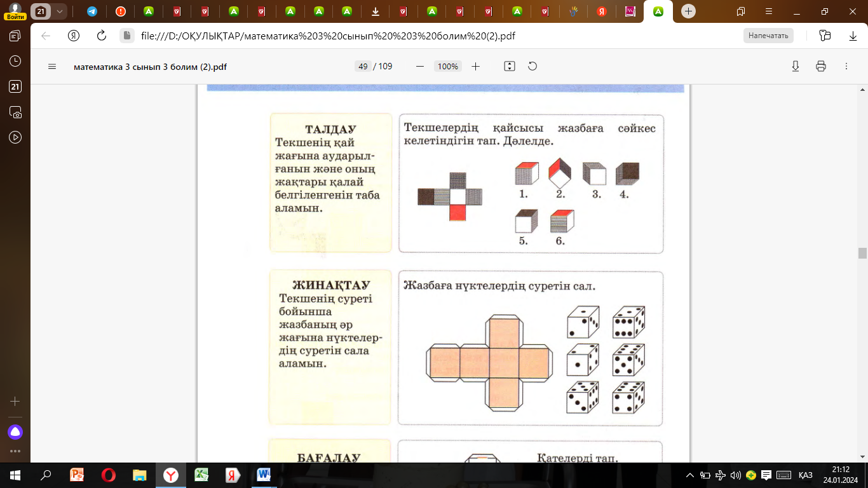This screenshot has width=868, height=488.
Task: Add a new item to sidebar
Action: click(x=15, y=402)
